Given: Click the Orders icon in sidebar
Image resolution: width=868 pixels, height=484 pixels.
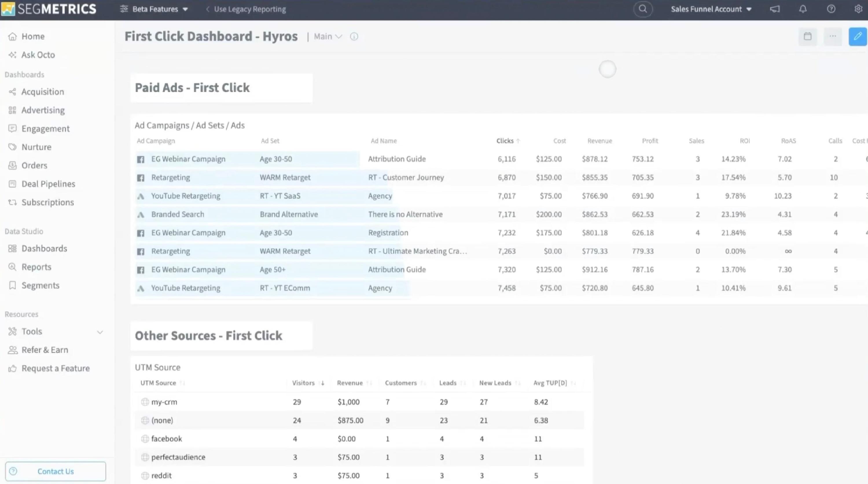Looking at the screenshot, I should tap(12, 165).
